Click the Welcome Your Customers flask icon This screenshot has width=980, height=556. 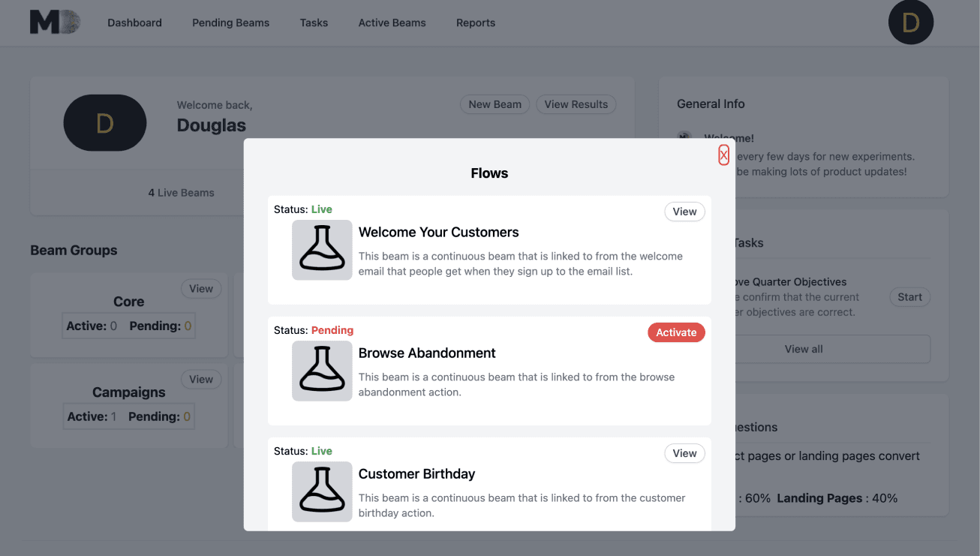click(x=322, y=250)
